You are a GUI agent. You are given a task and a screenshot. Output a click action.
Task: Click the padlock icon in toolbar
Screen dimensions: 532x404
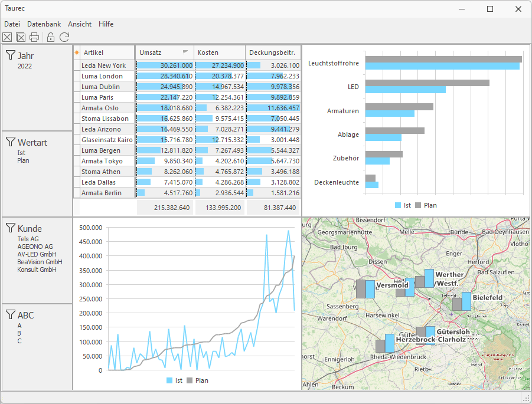[x=51, y=38]
